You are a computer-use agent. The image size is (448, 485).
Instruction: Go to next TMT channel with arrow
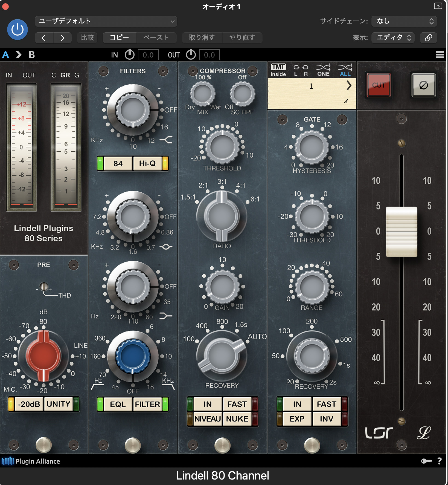[x=349, y=86]
